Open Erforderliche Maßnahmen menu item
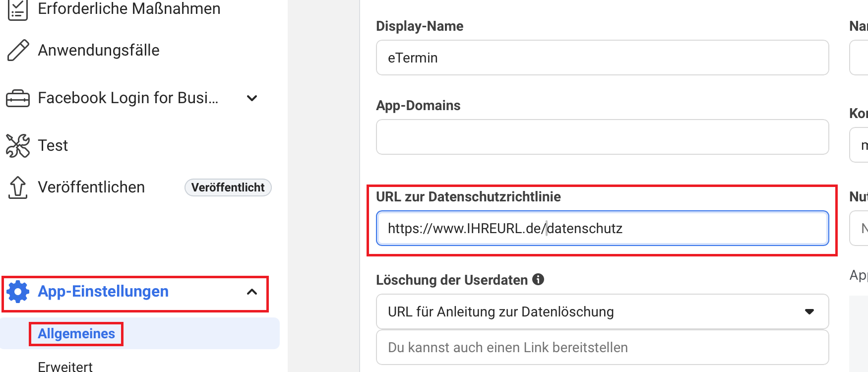Viewport: 868px width, 372px height. click(x=129, y=9)
